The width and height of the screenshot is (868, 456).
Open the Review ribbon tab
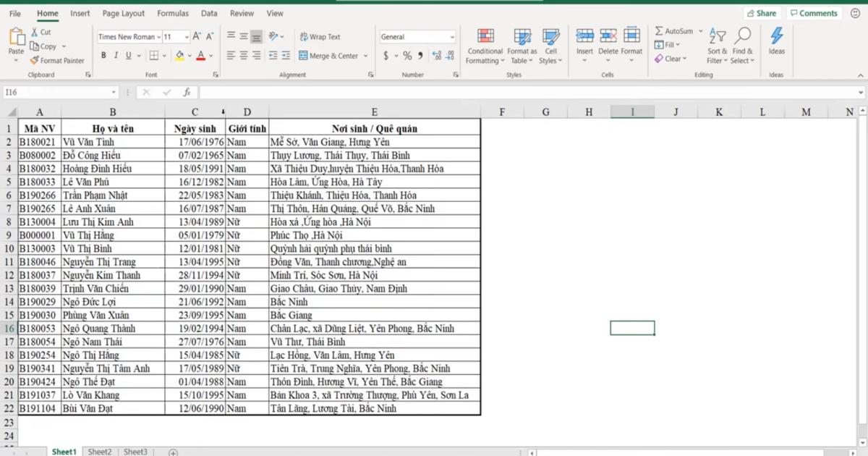242,12
